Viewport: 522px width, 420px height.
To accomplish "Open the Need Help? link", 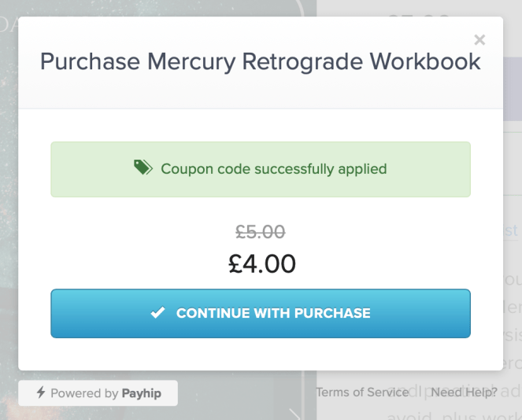I will pyautogui.click(x=464, y=392).
